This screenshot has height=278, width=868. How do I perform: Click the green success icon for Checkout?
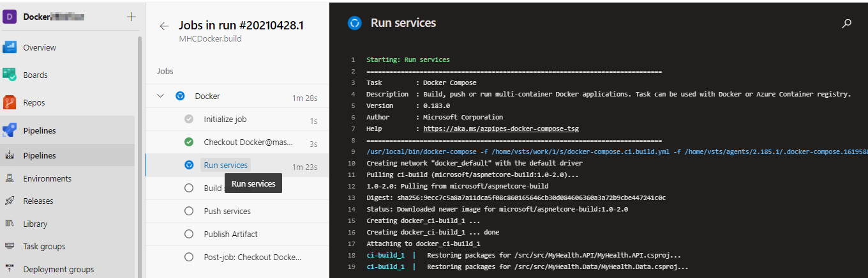(x=189, y=142)
